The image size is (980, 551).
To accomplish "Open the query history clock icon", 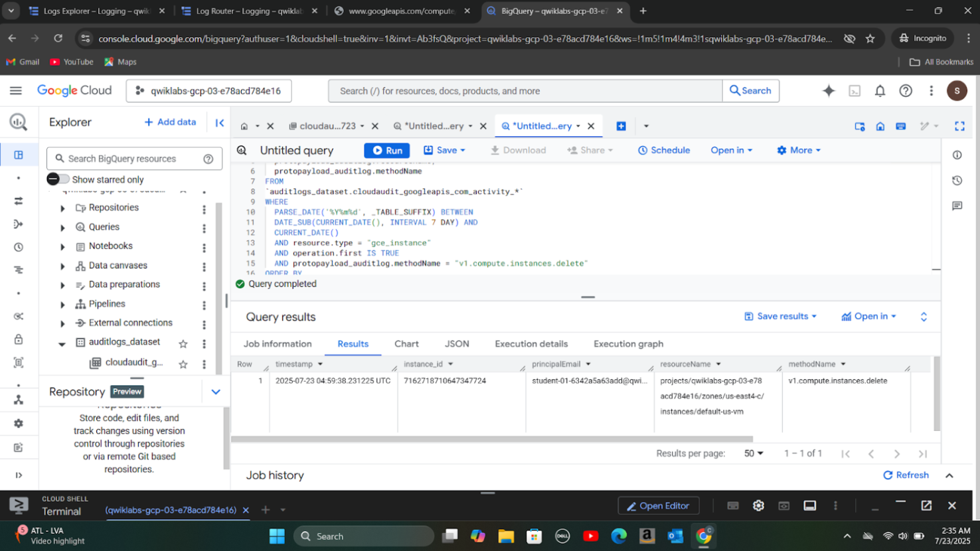I will click(957, 181).
